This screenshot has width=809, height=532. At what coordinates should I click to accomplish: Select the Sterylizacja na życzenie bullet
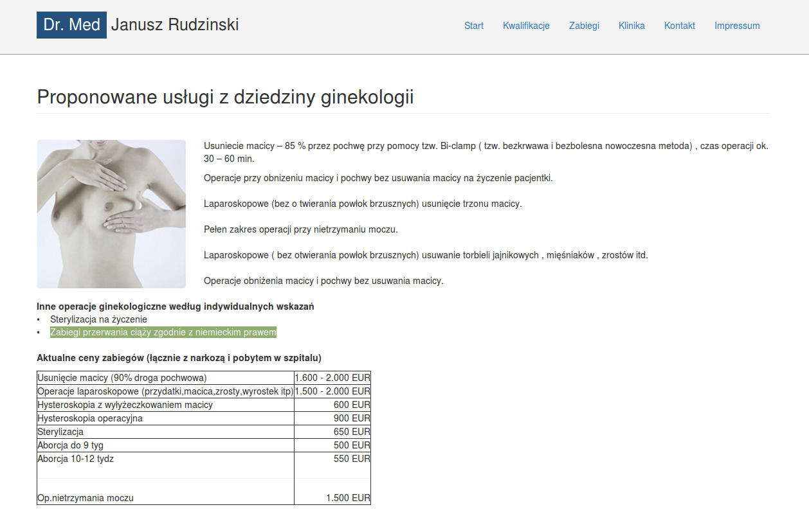click(98, 319)
